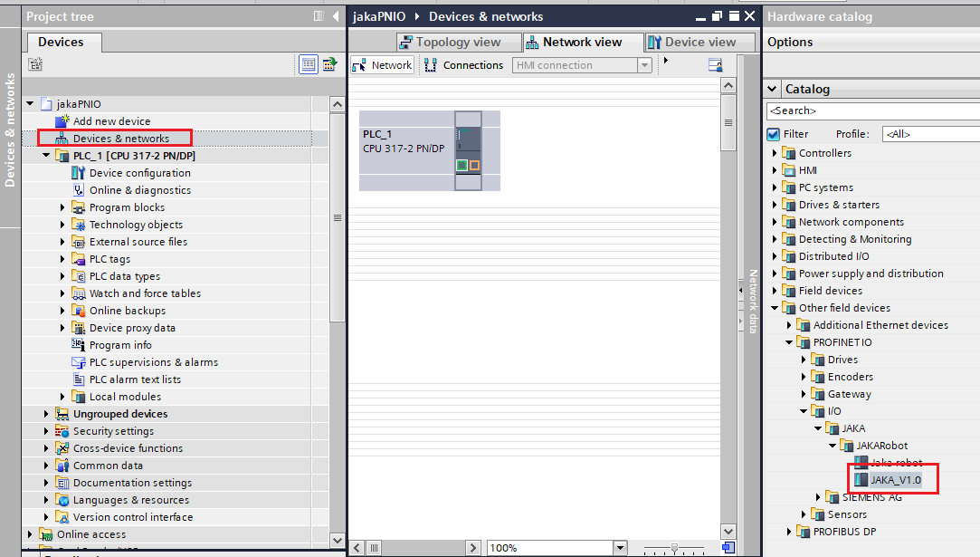980x557 pixels.
Task: Click the Connections toolbar icon
Action: tap(430, 65)
